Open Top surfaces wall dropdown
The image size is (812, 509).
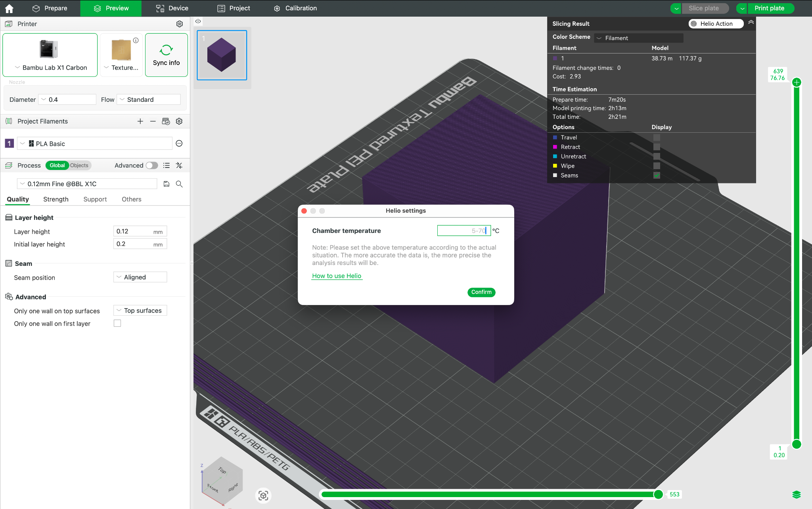(x=140, y=311)
